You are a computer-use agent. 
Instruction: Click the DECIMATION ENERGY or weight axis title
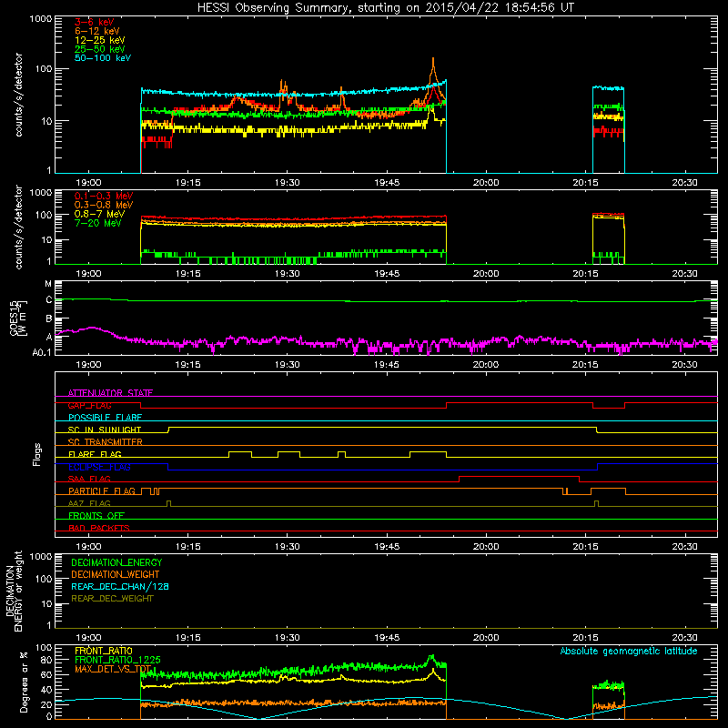click(x=14, y=591)
